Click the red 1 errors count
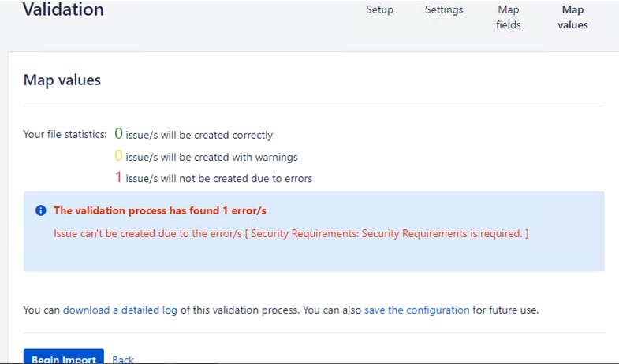The image size is (619, 364). 118,177
